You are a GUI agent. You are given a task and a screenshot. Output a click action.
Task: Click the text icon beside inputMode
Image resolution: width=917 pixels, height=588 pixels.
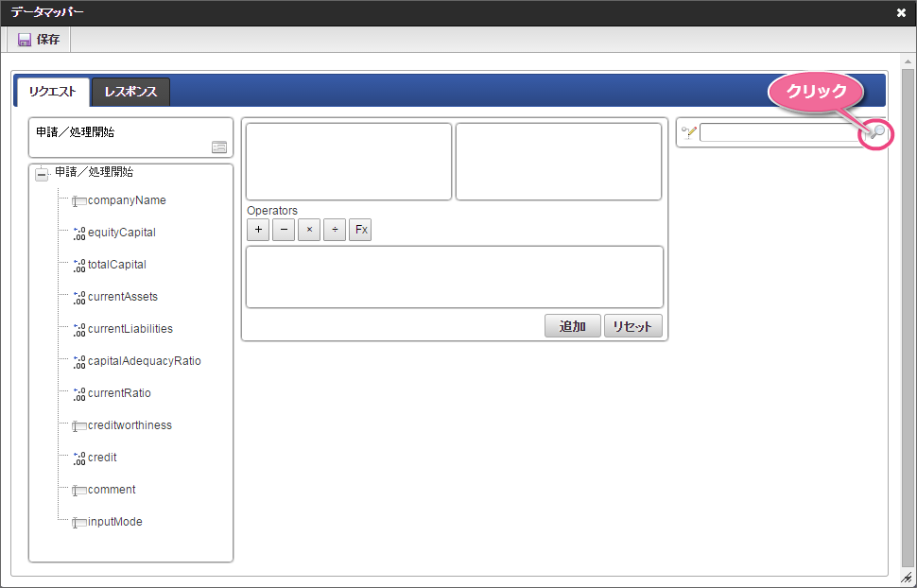[79, 523]
